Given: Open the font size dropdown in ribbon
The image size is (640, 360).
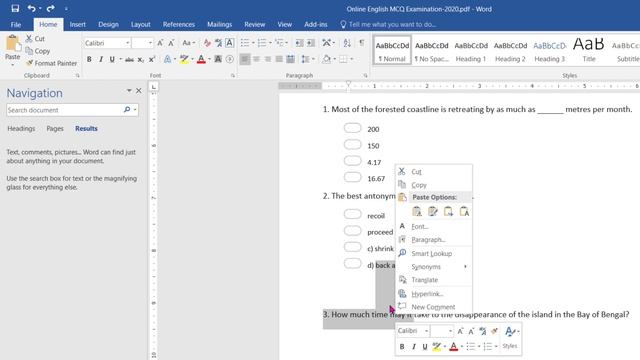Looking at the screenshot, I should pyautogui.click(x=150, y=43).
